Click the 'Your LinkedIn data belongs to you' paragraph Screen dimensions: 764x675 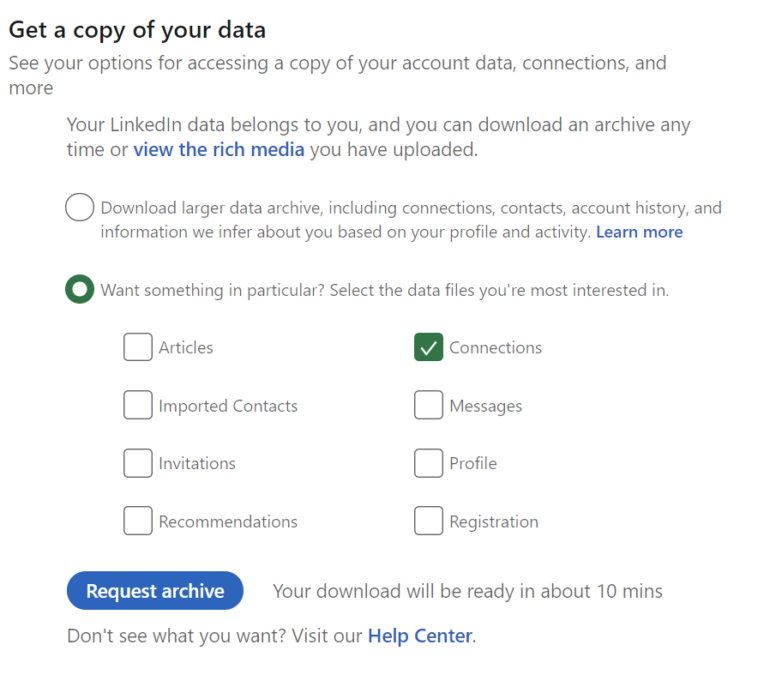[378, 127]
